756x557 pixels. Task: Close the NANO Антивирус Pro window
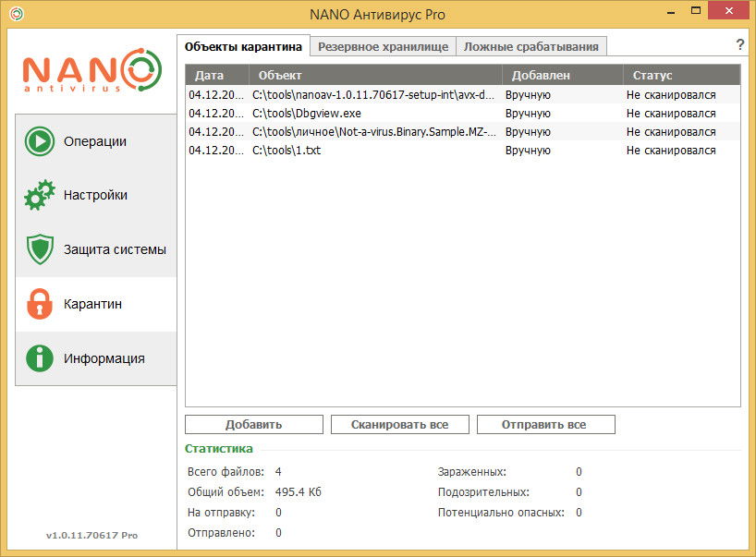[729, 10]
